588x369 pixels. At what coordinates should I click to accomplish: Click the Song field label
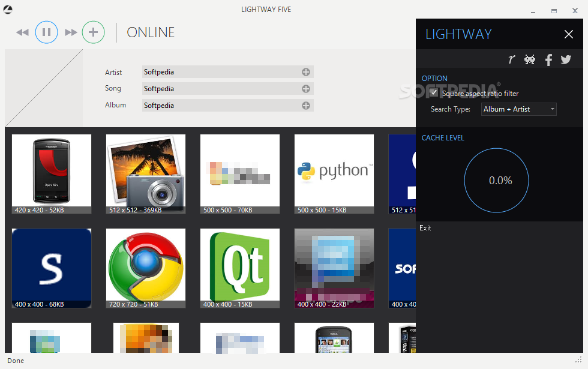pyautogui.click(x=113, y=89)
